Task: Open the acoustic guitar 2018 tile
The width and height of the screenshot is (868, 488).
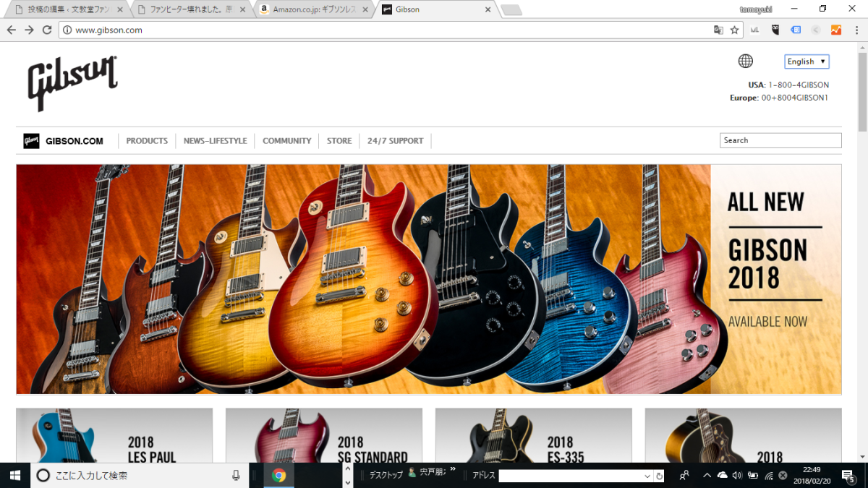Action: (x=744, y=435)
